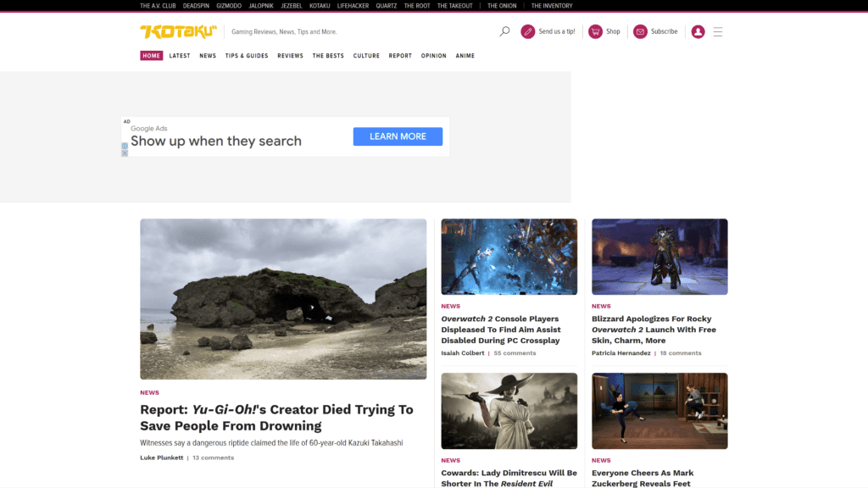Viewport: 868px width, 488px height.
Task: Visit the Opinion section
Action: (433, 56)
